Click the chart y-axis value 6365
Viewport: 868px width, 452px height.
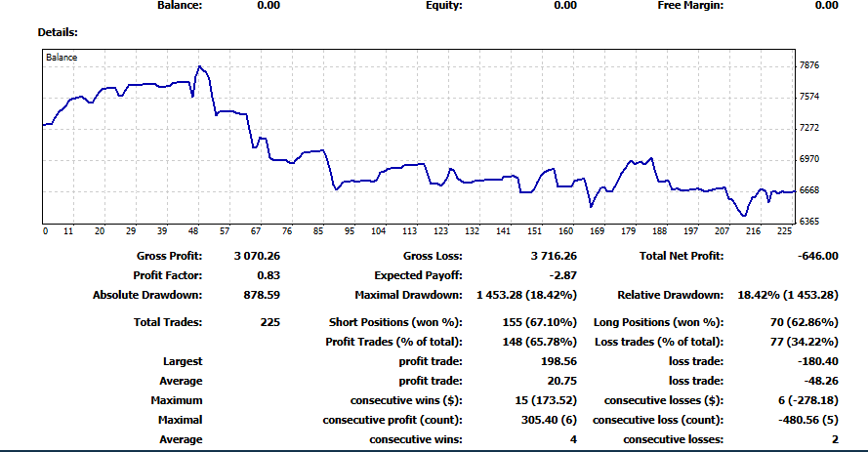point(808,222)
